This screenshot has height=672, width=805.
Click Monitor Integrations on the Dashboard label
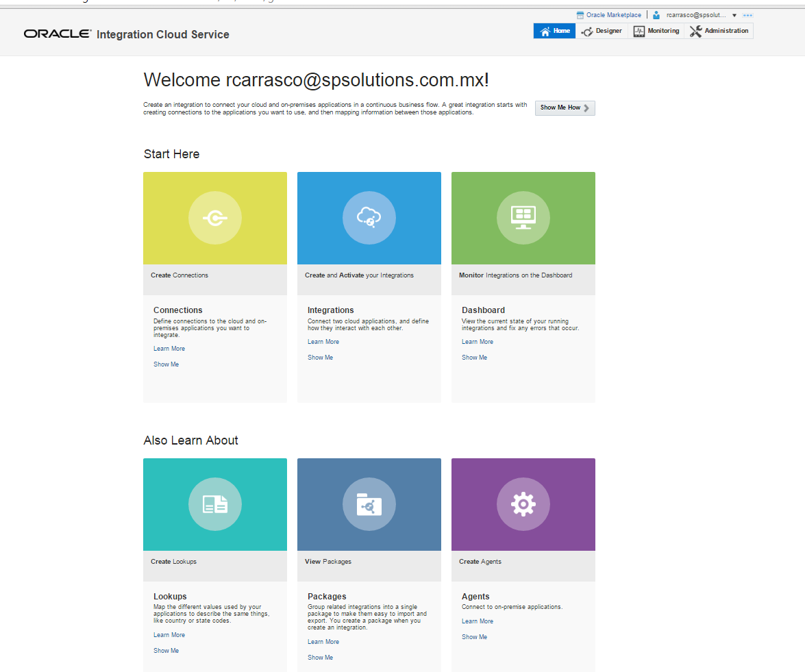(x=515, y=275)
